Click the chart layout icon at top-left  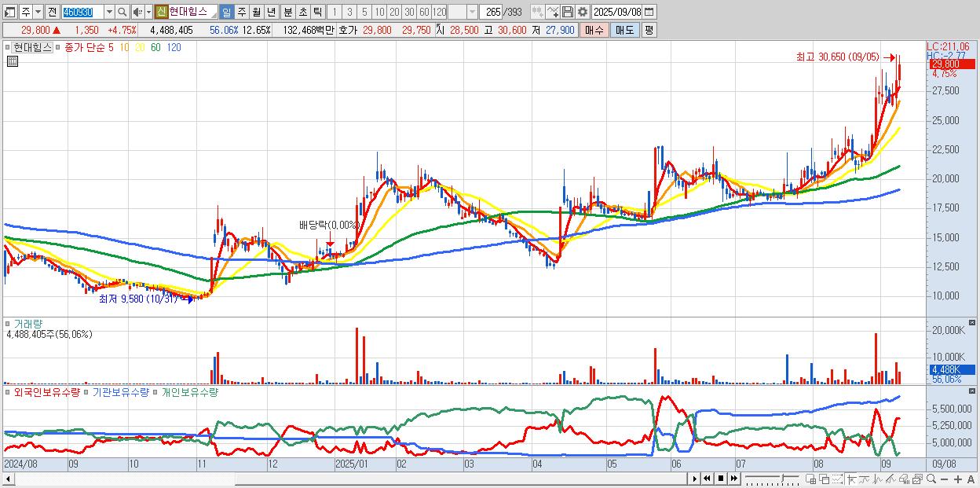[9, 12]
